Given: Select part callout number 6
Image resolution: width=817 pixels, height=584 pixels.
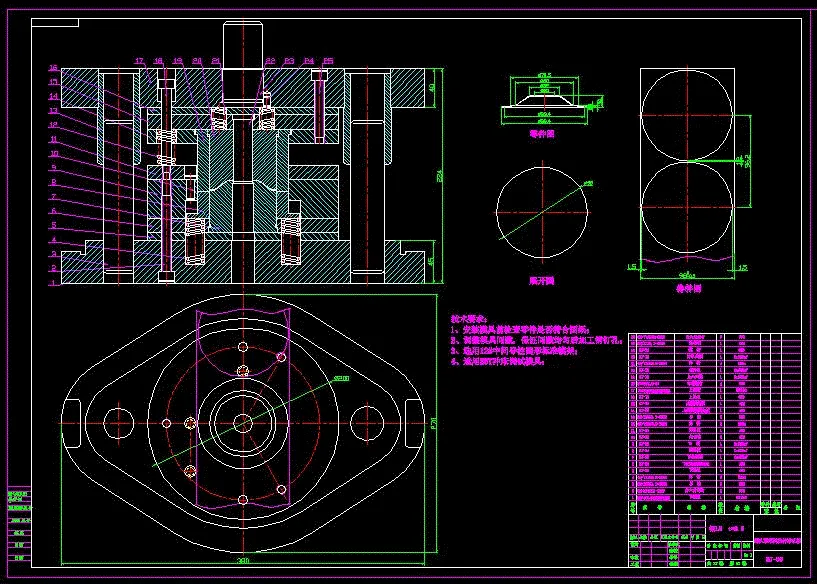Looking at the screenshot, I should coord(53,211).
